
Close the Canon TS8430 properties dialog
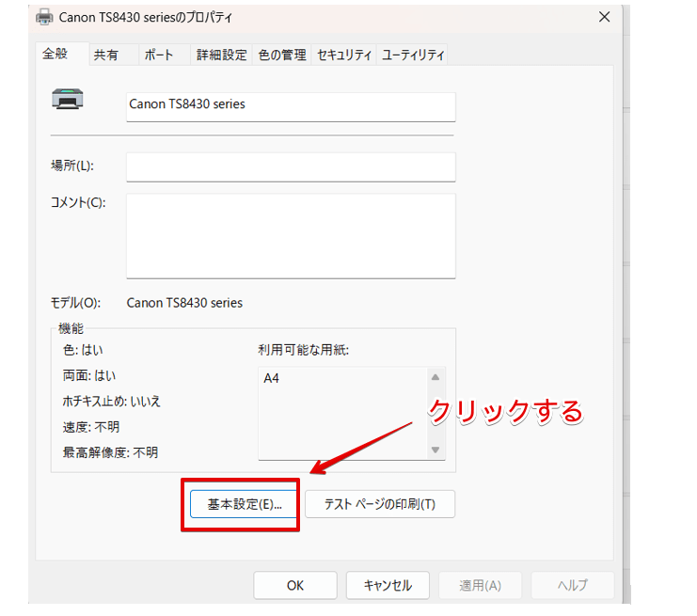tap(604, 17)
